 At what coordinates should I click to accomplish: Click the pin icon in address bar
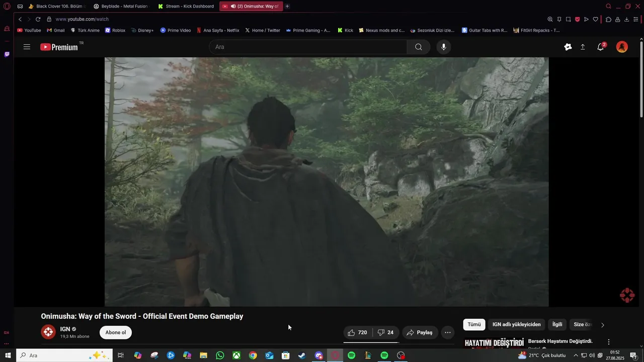point(559,19)
